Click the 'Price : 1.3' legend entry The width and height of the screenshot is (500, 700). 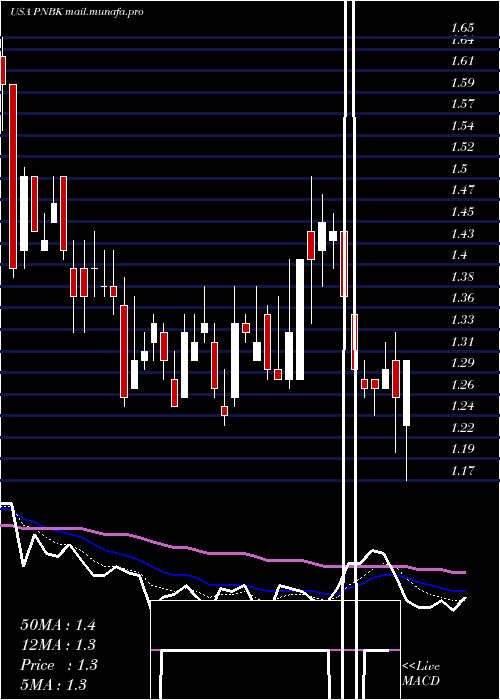(x=58, y=665)
